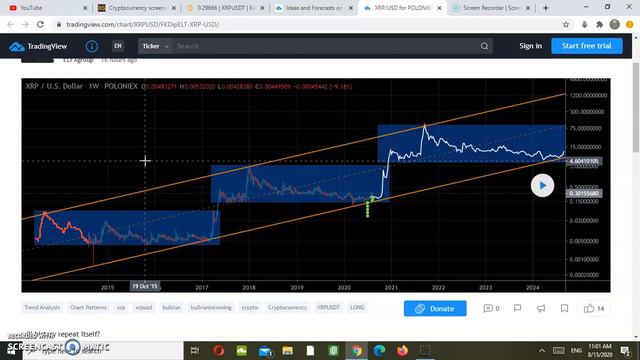The width and height of the screenshot is (640, 360).
Task: Open the Cryptocurrency tag
Action: click(x=287, y=307)
